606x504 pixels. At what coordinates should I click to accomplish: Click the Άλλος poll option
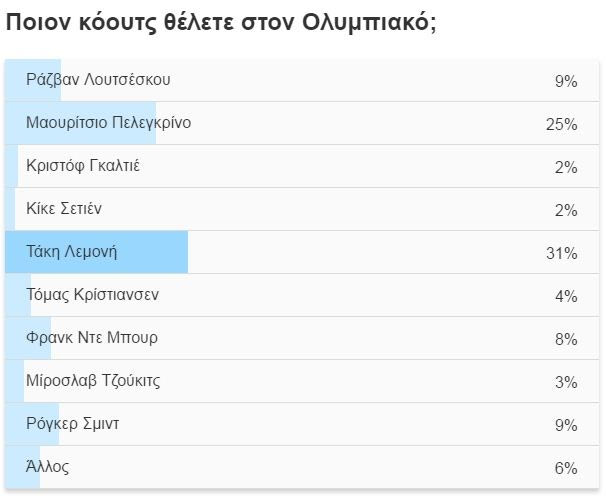coord(48,467)
